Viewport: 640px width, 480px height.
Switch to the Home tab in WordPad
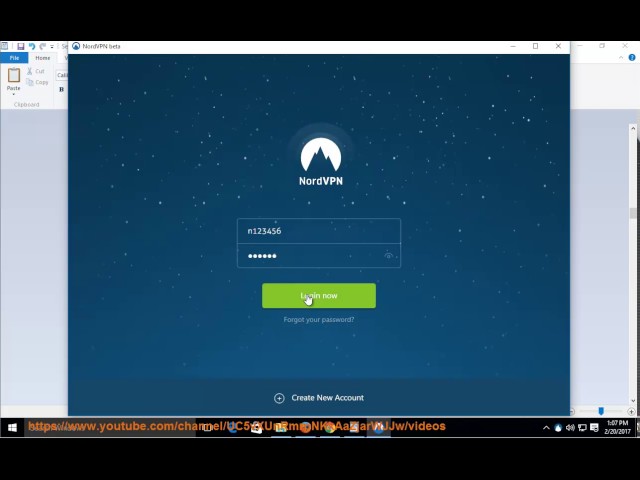click(x=42, y=58)
